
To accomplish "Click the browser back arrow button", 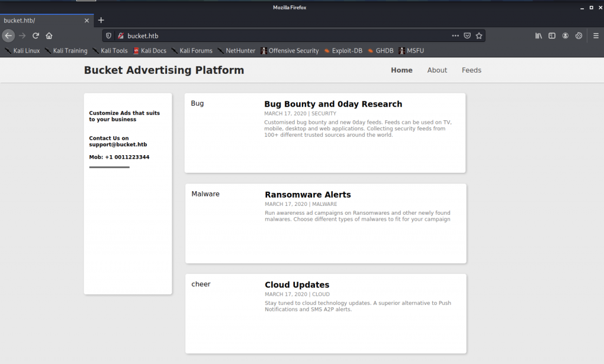I will point(8,35).
